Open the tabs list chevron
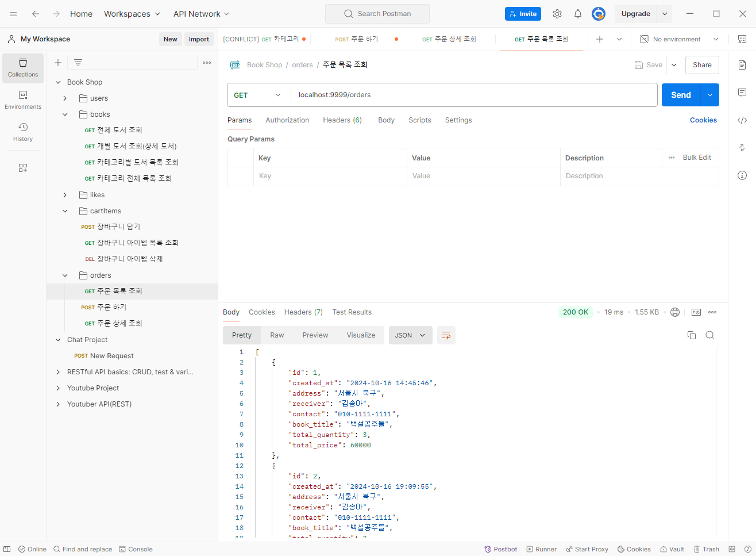 click(619, 39)
